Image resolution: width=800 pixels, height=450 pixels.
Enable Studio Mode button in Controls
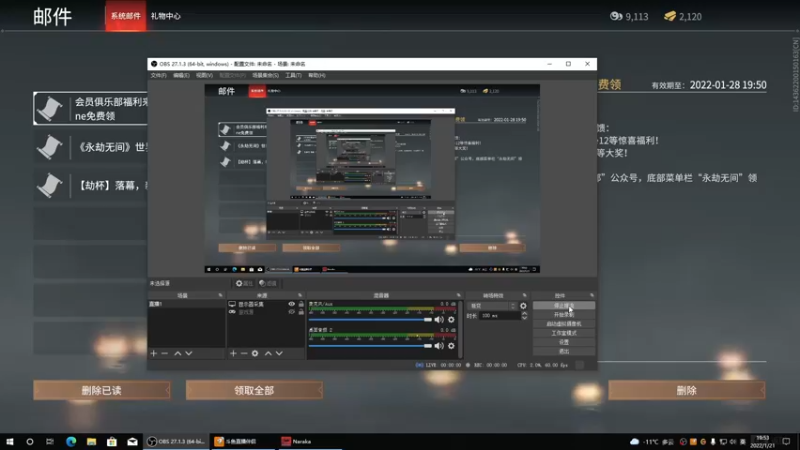click(x=564, y=333)
